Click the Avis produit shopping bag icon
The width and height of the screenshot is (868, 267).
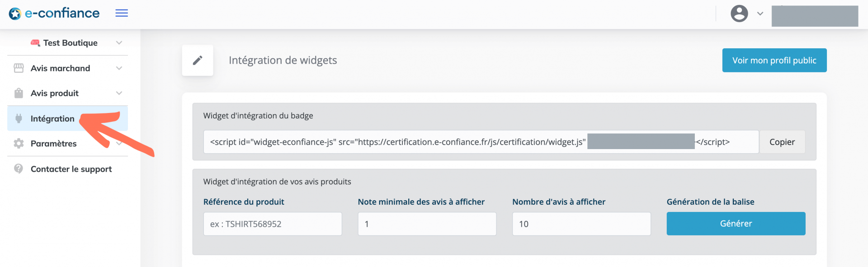pyautogui.click(x=19, y=93)
